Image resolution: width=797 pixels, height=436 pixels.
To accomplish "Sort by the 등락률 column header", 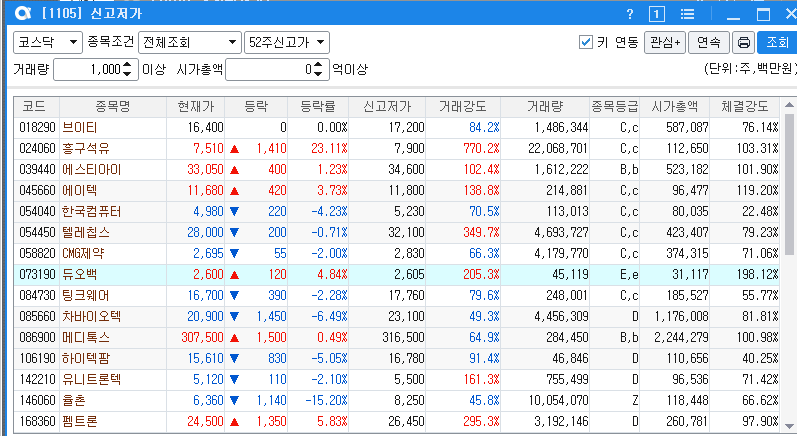I will click(x=318, y=107).
